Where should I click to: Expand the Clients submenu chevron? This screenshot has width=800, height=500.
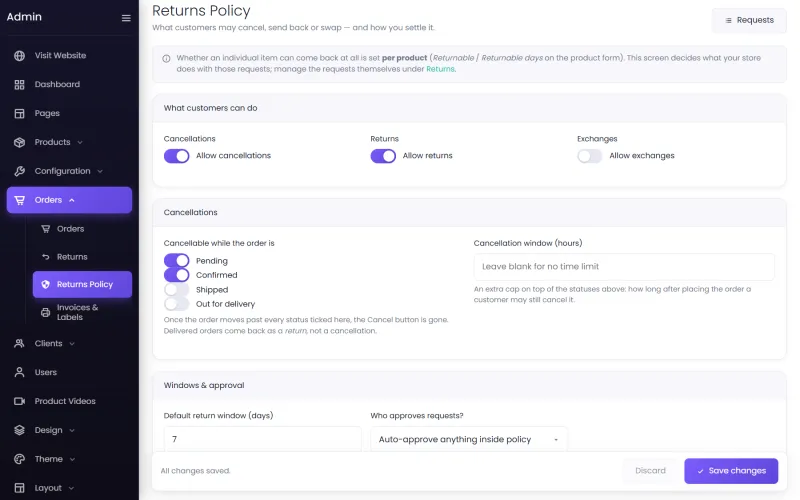coord(72,344)
